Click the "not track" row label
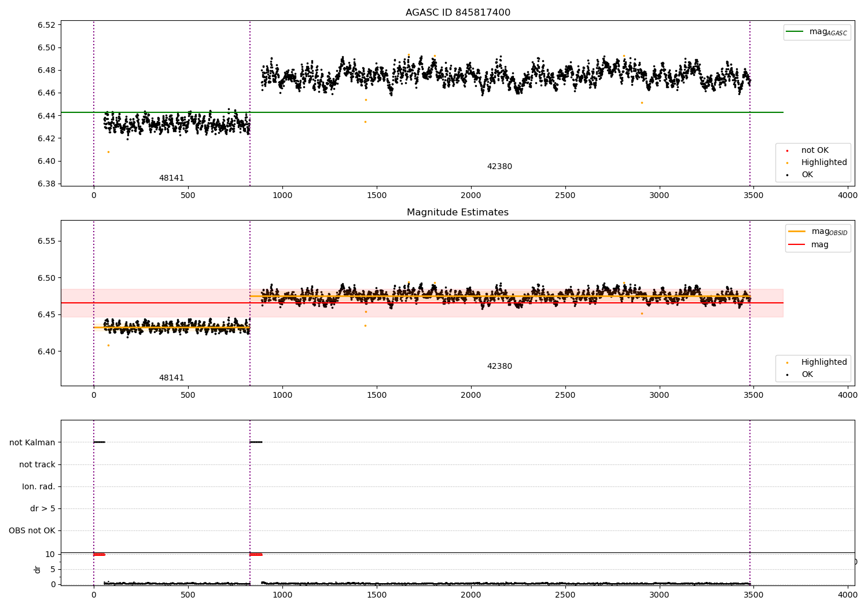 37,464
